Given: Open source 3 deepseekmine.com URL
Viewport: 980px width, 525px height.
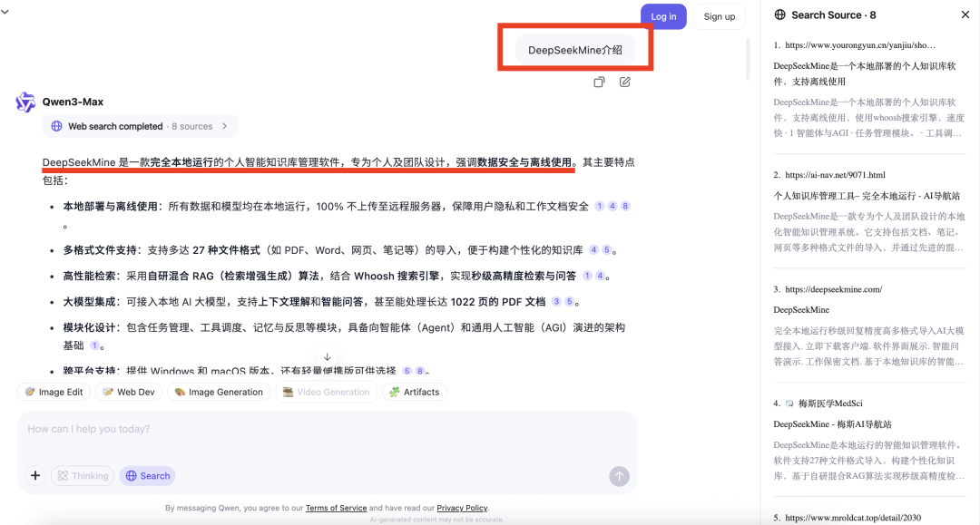Looking at the screenshot, I should [x=834, y=289].
